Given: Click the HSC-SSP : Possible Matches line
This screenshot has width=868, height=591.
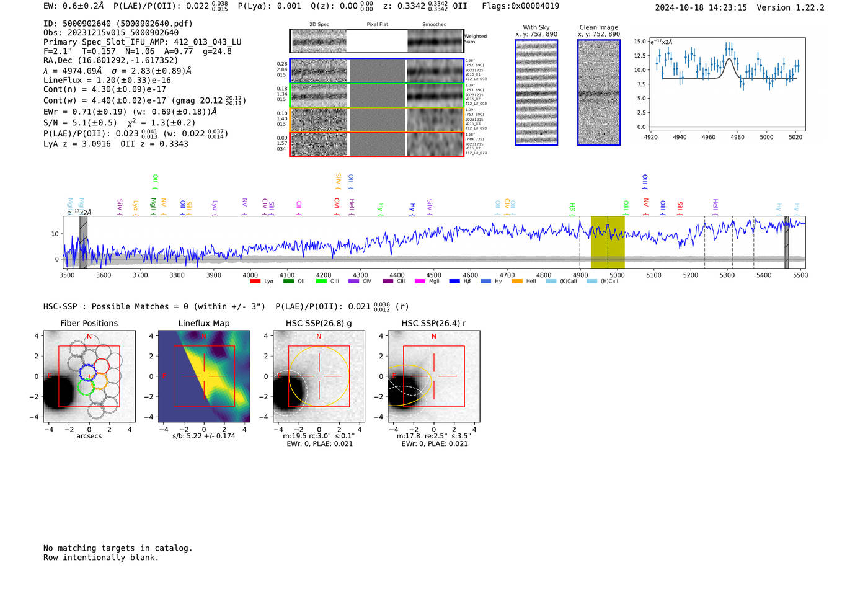Looking at the screenshot, I should click(x=154, y=306).
